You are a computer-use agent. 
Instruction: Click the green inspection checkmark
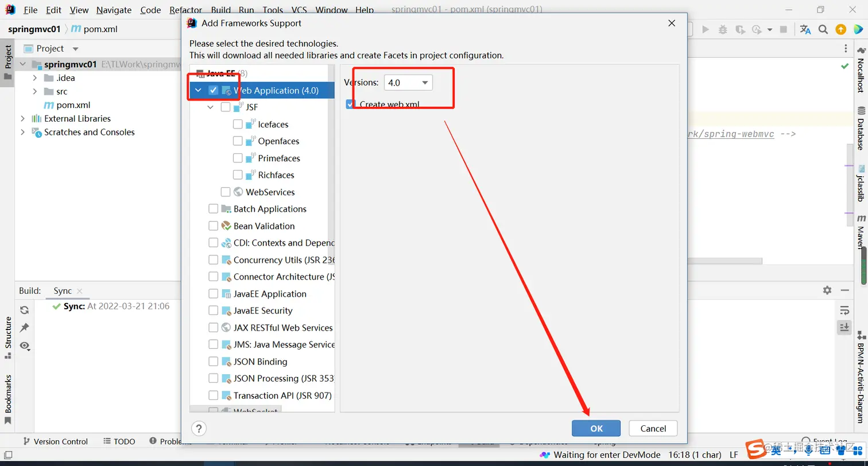(844, 67)
